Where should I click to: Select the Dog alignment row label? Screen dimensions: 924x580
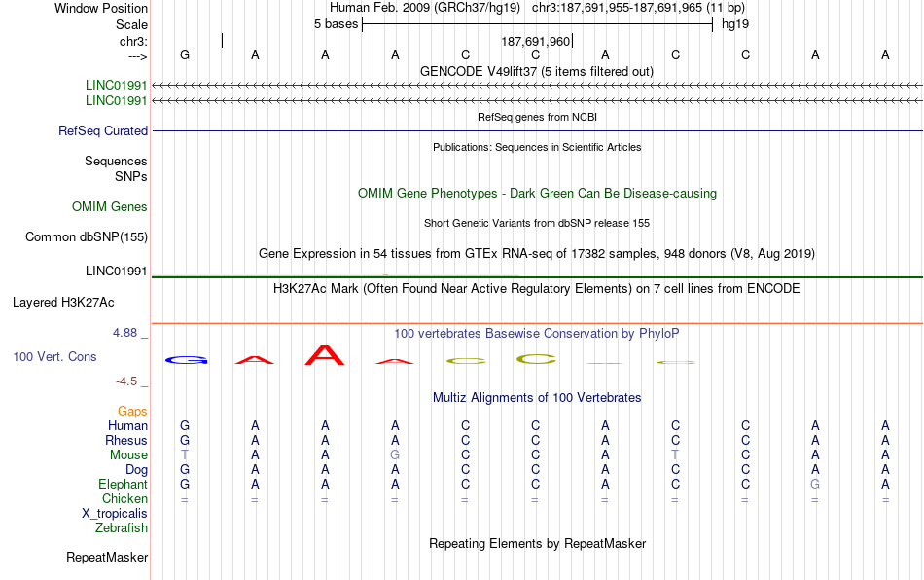136,470
